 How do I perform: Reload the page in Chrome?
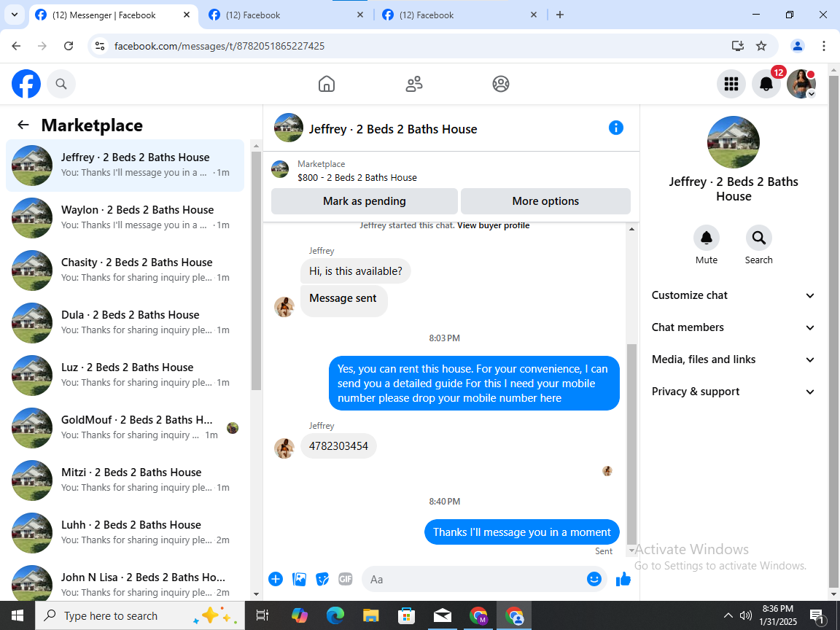[x=69, y=46]
